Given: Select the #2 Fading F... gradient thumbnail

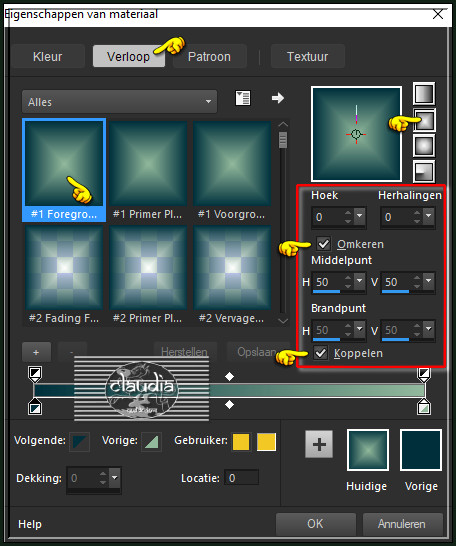Looking at the screenshot, I should coord(64,275).
